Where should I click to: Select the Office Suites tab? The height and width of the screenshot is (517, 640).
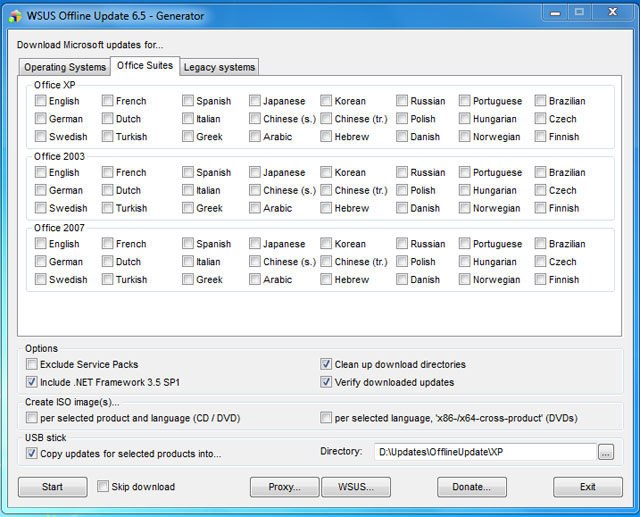pos(145,65)
